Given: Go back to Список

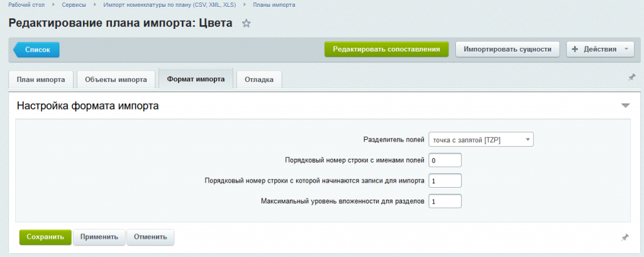Looking at the screenshot, I should pyautogui.click(x=36, y=49).
